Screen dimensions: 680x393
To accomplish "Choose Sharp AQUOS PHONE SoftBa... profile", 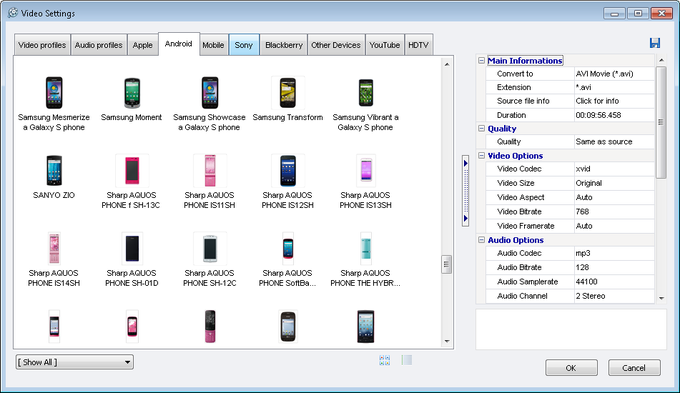I will tap(288, 260).
